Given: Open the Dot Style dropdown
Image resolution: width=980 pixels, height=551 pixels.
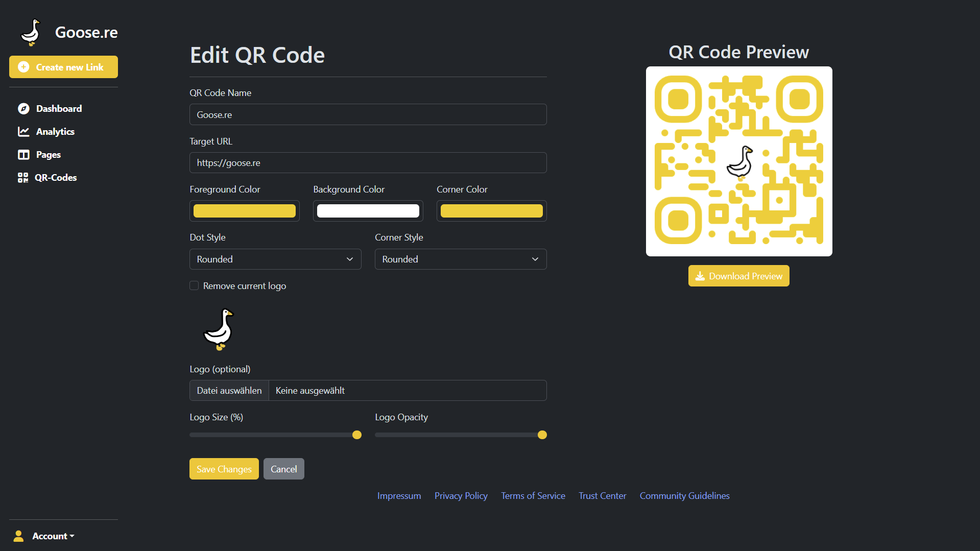Looking at the screenshot, I should pos(275,259).
